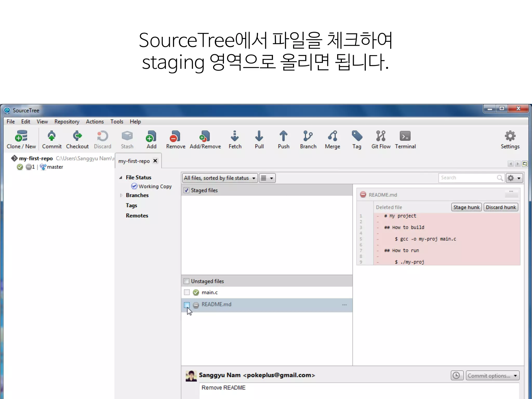The image size is (532, 399).
Task: Collapse the File Status section
Action: 121,178
